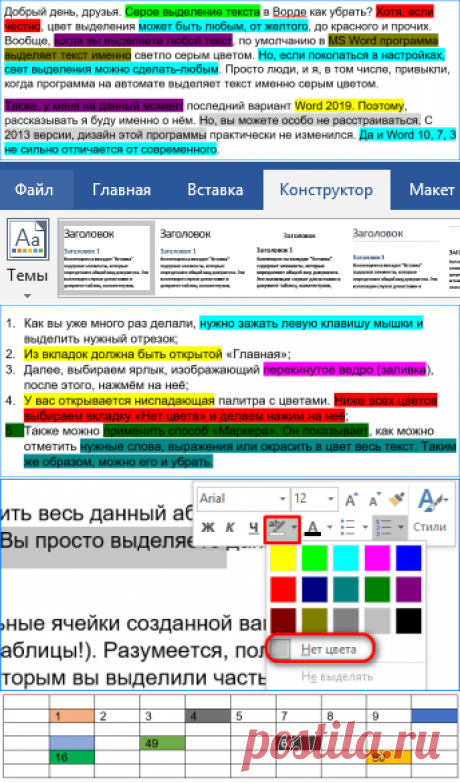460x782 pixels.
Task: Click the Не выделять menu entry
Action: [x=337, y=677]
